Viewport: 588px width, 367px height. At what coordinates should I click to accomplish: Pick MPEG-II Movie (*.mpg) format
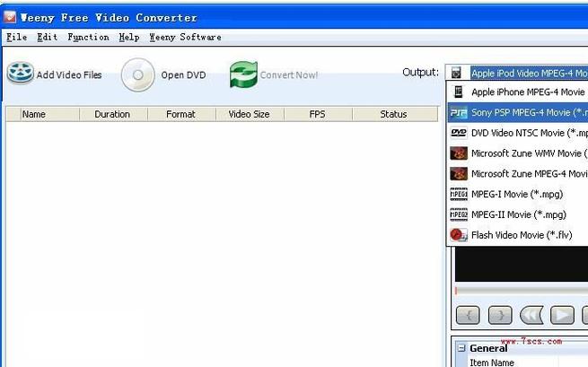517,214
